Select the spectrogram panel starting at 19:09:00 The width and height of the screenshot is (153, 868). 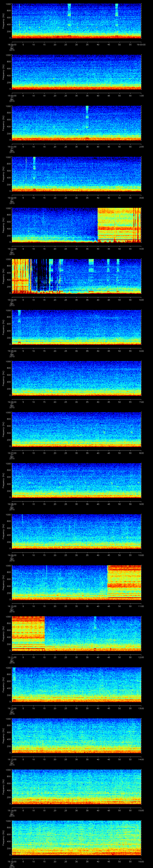(76, 531)
